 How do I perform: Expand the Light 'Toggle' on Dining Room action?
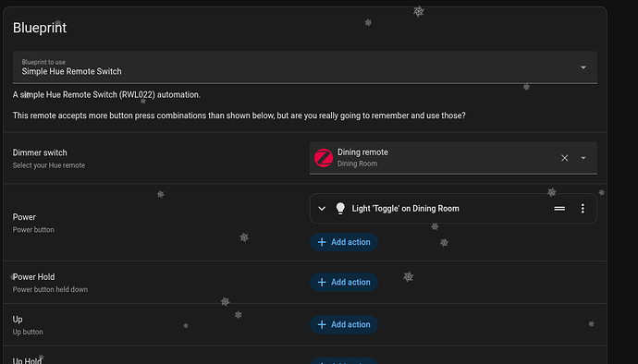[x=322, y=209]
